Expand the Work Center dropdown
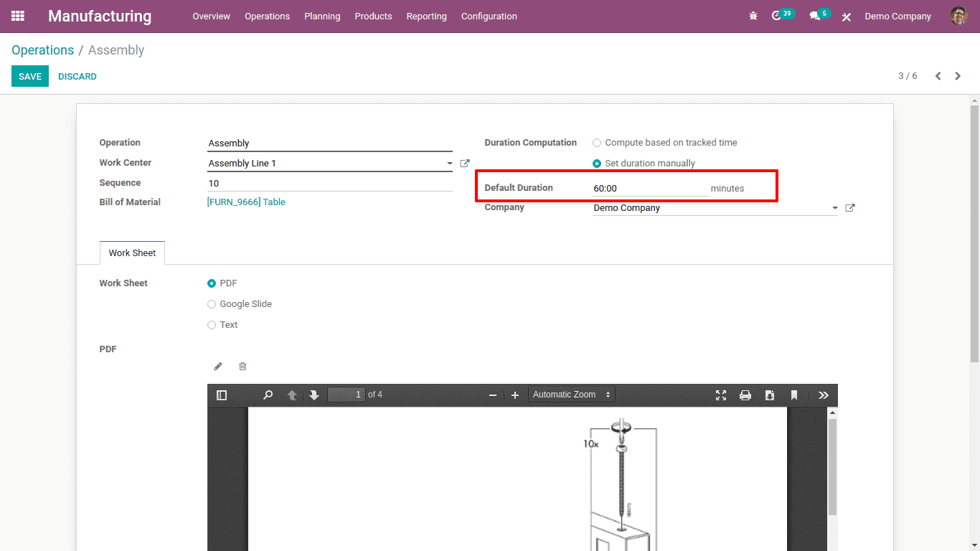Image resolution: width=980 pixels, height=551 pixels. 450,164
